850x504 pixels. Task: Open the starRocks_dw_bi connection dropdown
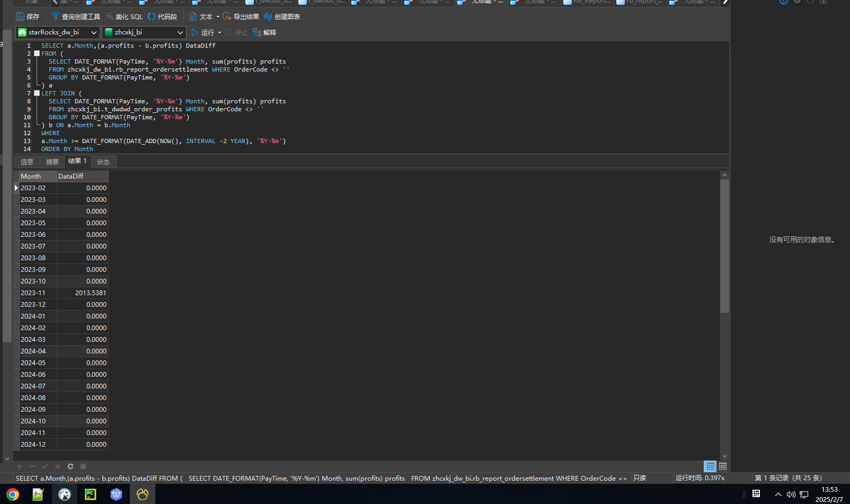[x=58, y=32]
